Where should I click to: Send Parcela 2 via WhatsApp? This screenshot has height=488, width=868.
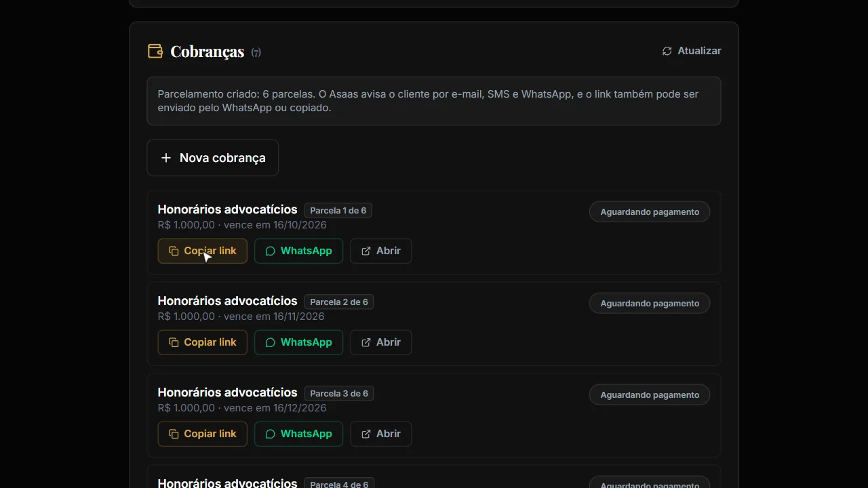coord(298,342)
